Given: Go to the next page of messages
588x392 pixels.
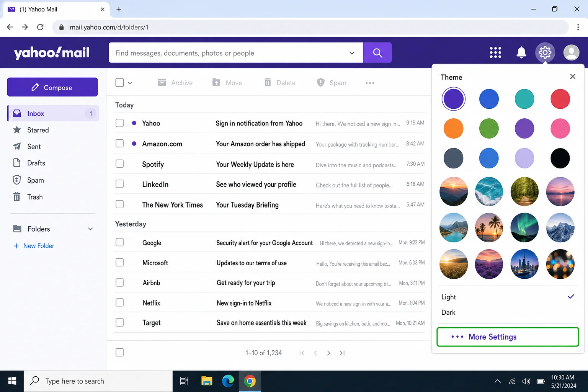Looking at the screenshot, I should tap(328, 353).
